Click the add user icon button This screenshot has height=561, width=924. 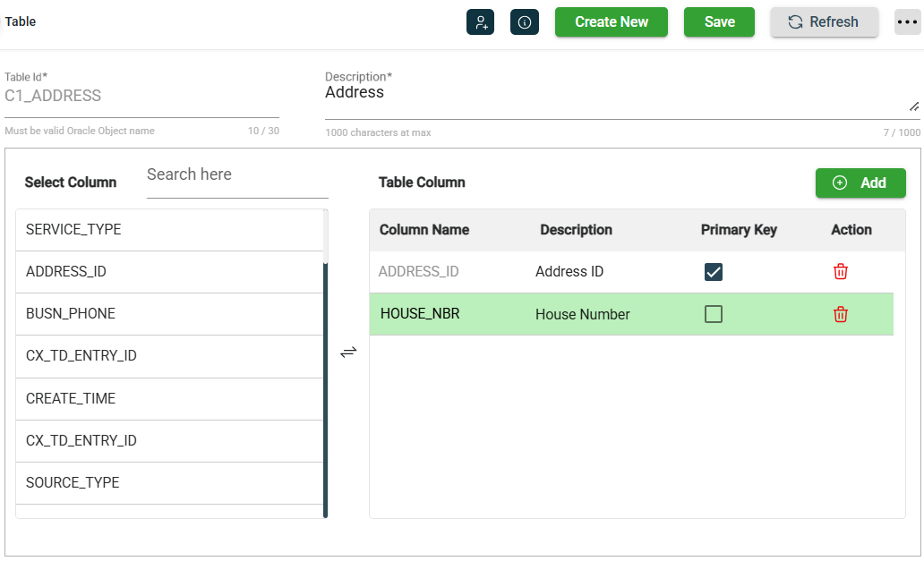(x=480, y=22)
